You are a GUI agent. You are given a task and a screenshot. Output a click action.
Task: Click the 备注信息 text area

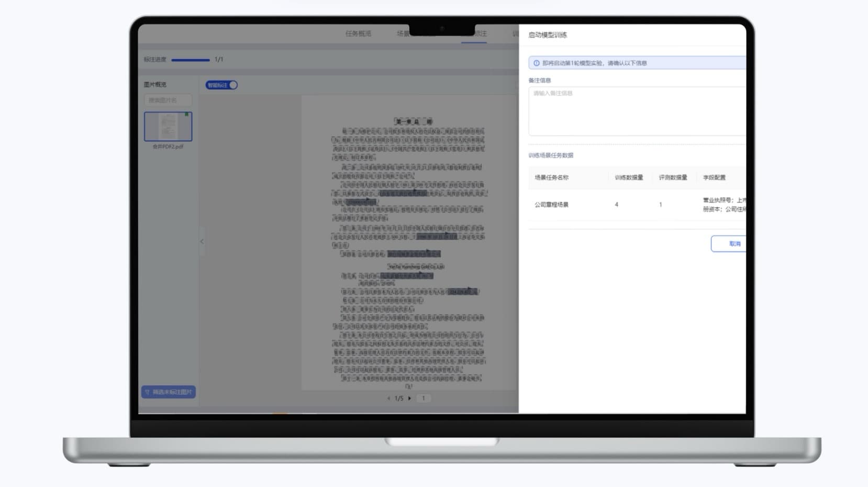point(636,111)
